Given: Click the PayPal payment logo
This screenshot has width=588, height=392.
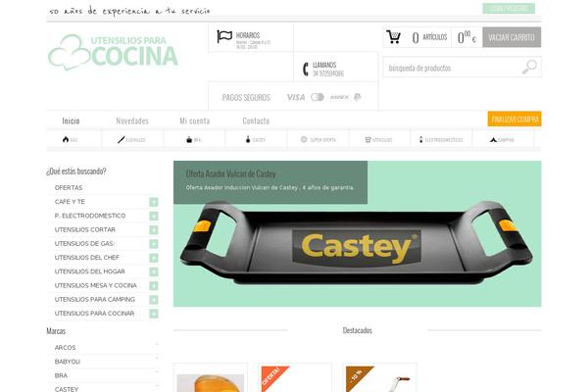Looking at the screenshot, I should point(358,97).
